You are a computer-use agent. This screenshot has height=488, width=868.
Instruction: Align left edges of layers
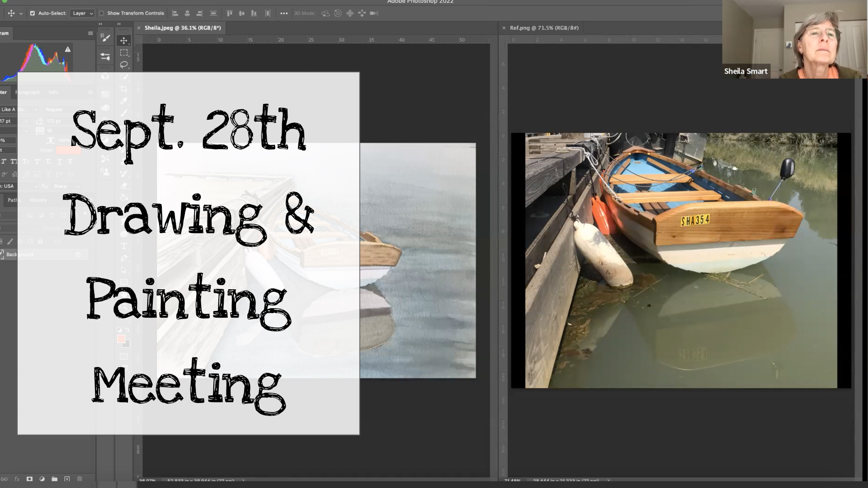tap(175, 13)
